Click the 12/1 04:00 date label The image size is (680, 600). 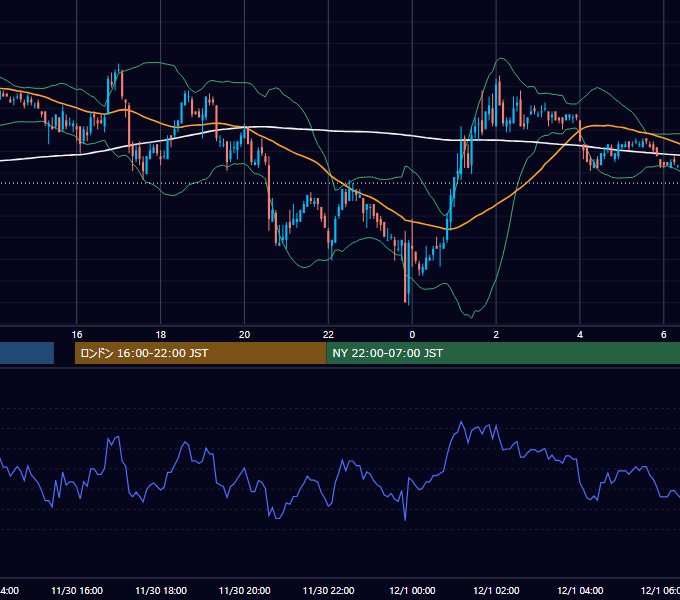point(580,590)
